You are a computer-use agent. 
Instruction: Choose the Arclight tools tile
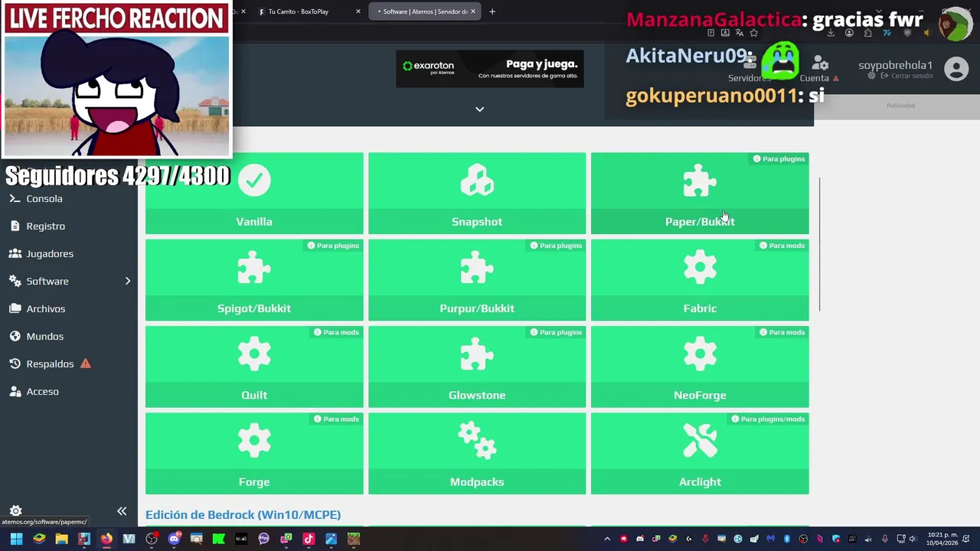(700, 453)
